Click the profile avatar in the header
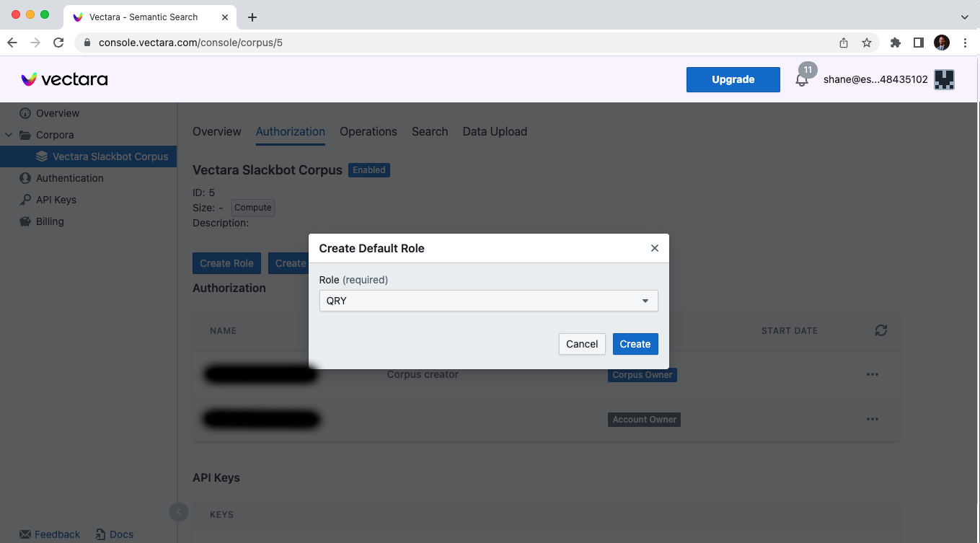This screenshot has height=543, width=980. (943, 79)
